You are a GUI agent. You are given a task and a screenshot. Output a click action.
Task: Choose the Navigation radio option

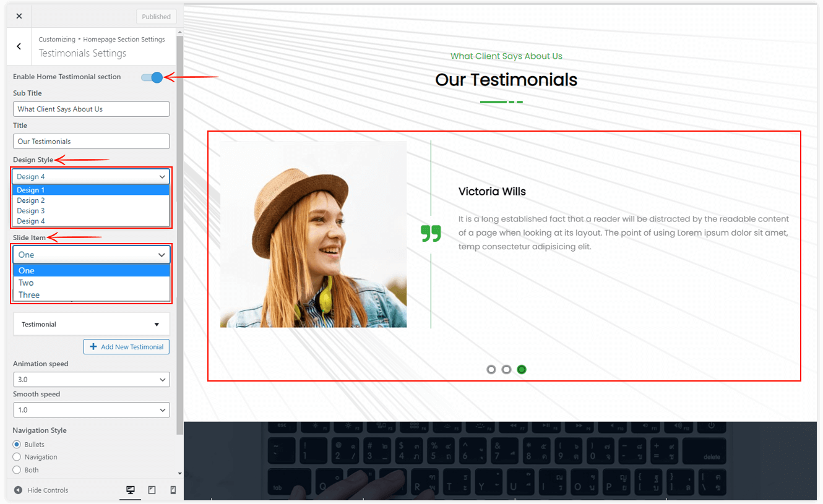(17, 457)
